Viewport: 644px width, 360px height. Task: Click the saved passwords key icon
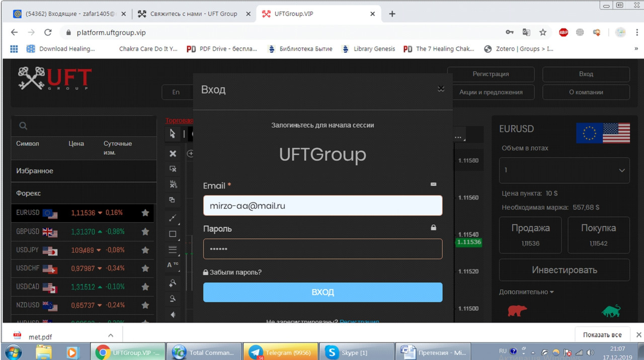click(x=510, y=32)
